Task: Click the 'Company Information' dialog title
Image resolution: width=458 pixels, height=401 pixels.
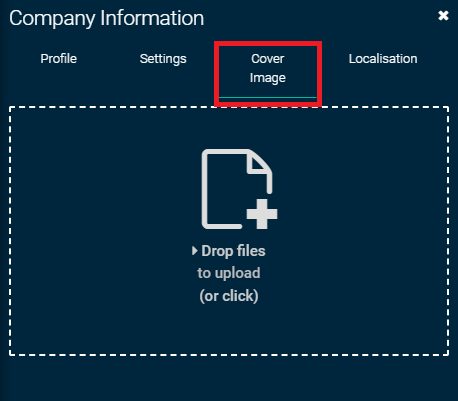Action: click(106, 18)
